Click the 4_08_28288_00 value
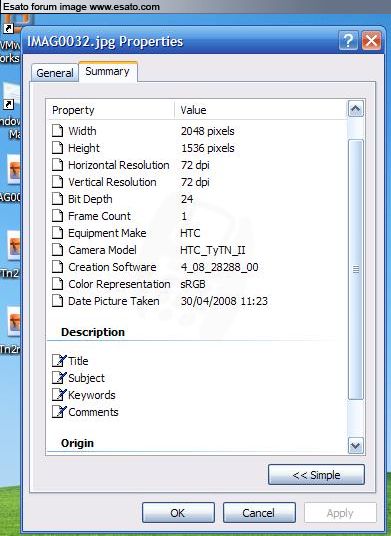Image resolution: width=391 pixels, height=536 pixels. 219,267
